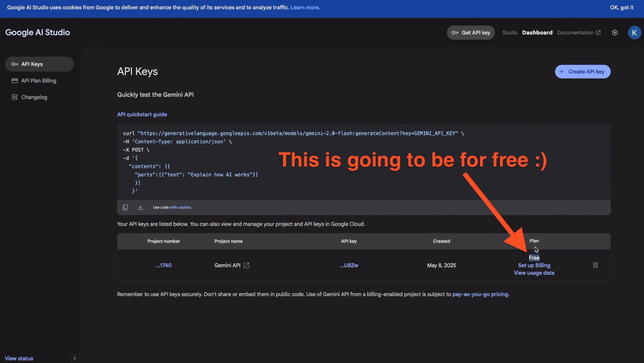Click the key icon beside API Keys
Image resolution: width=644 pixels, height=363 pixels.
pos(15,64)
